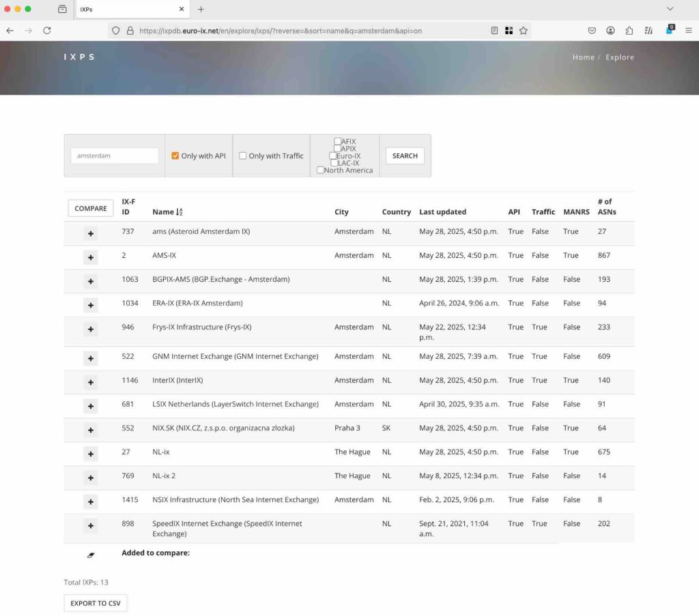Check the AFIX region checkbox
The height and width of the screenshot is (616, 699).
(x=337, y=141)
